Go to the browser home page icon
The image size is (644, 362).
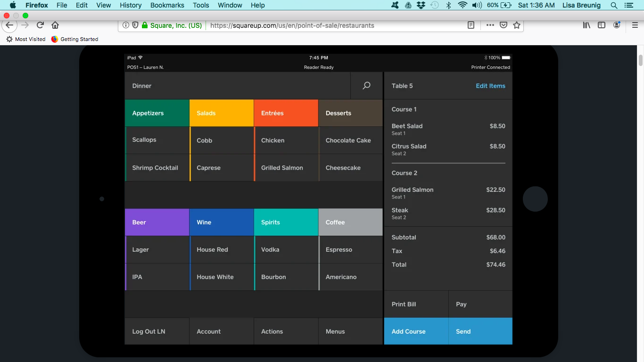(55, 25)
